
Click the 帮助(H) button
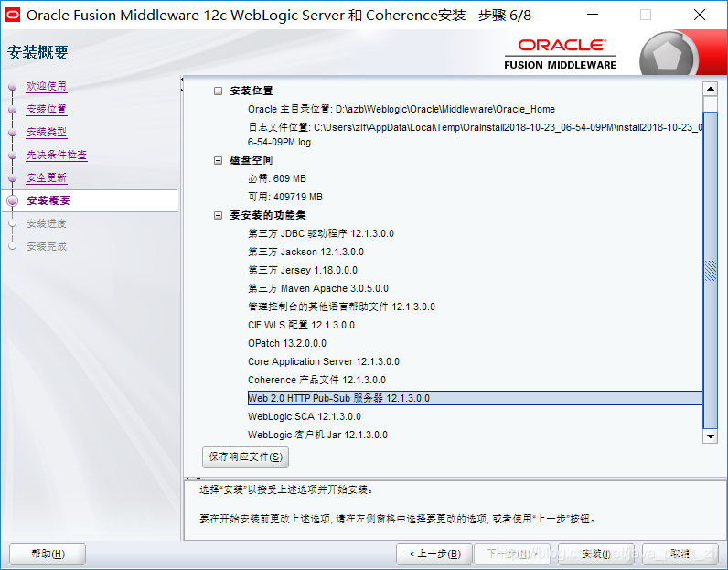point(48,554)
